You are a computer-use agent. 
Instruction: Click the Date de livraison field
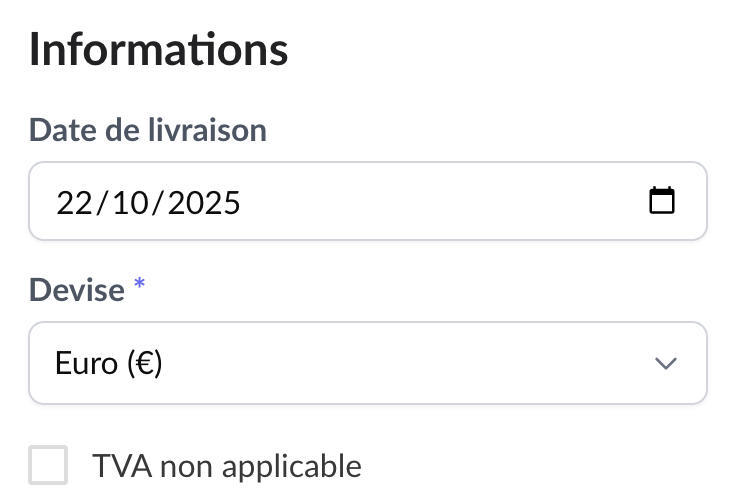pyautogui.click(x=368, y=201)
